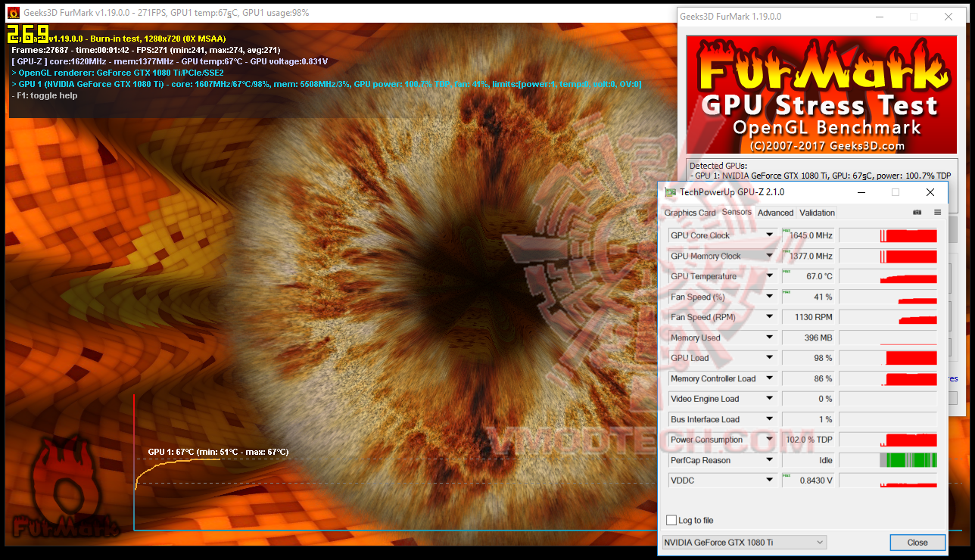Go to the Validation tab

pyautogui.click(x=817, y=213)
